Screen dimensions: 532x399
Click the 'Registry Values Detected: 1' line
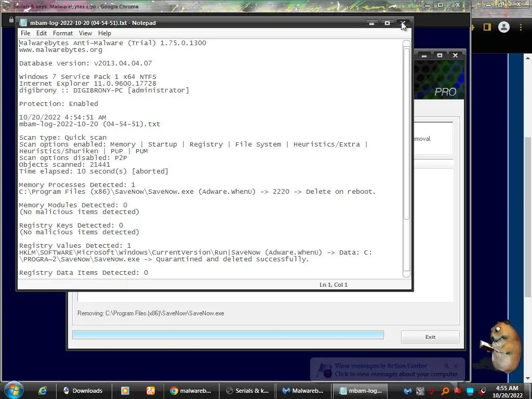coord(75,246)
